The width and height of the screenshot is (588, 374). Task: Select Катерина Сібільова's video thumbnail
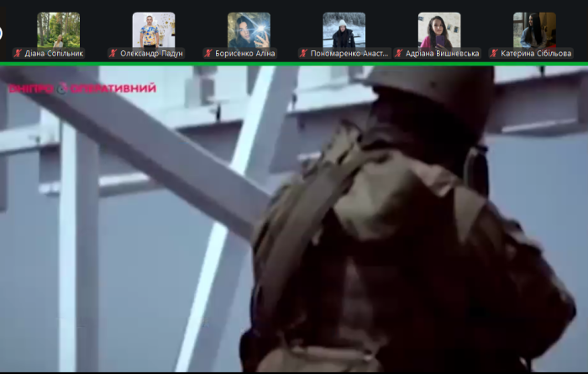(534, 29)
